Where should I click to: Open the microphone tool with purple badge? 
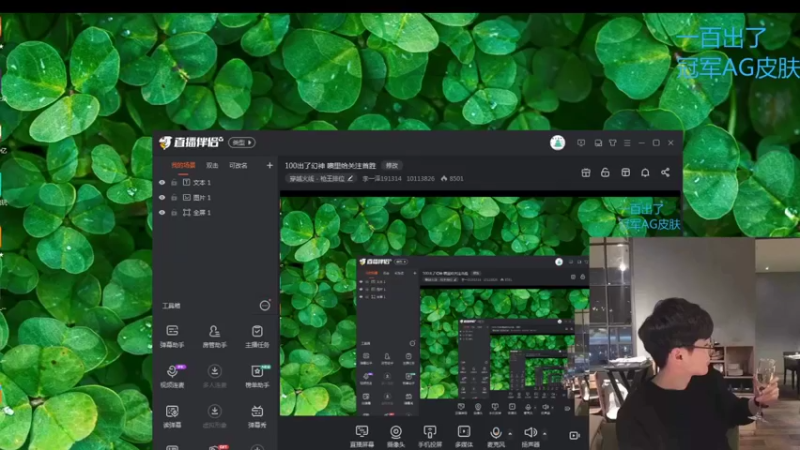click(172, 376)
